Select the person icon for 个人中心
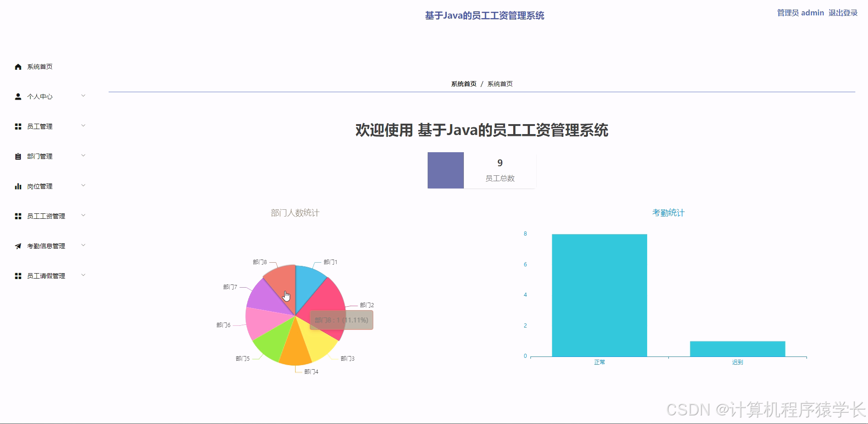The width and height of the screenshot is (868, 424). [x=18, y=96]
